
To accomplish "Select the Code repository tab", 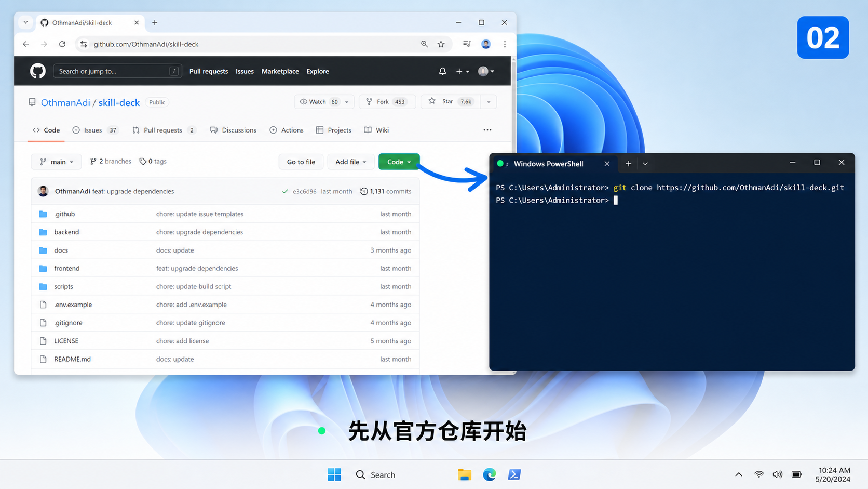I will 46,130.
